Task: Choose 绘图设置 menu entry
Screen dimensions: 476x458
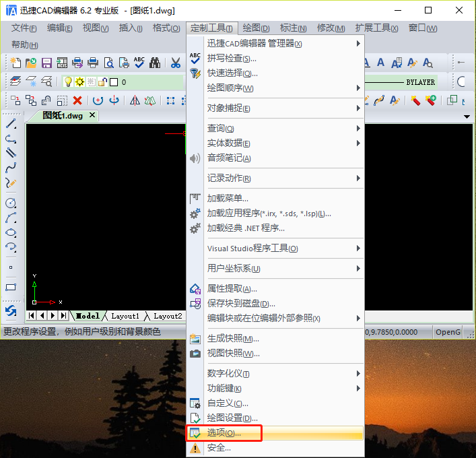Action: pos(275,418)
